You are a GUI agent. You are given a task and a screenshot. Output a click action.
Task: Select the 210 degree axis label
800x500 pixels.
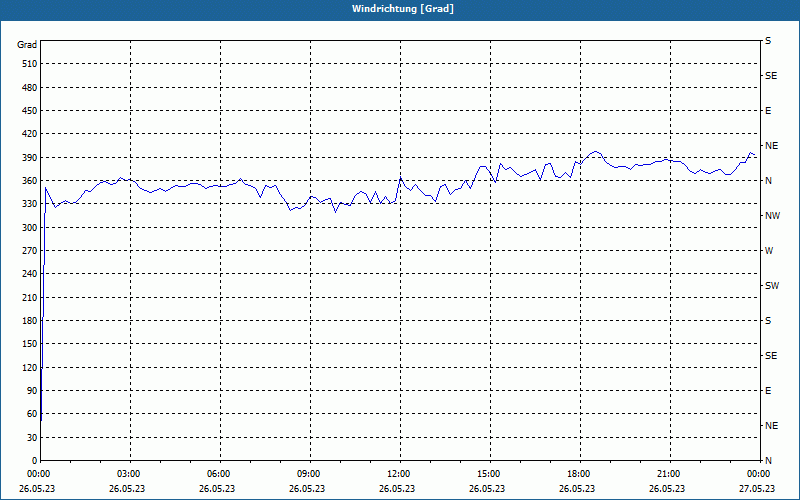(30, 297)
